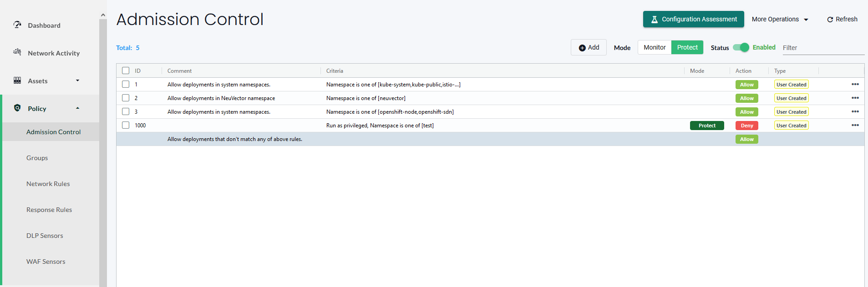Open Configuration Assessment

pyautogui.click(x=694, y=19)
